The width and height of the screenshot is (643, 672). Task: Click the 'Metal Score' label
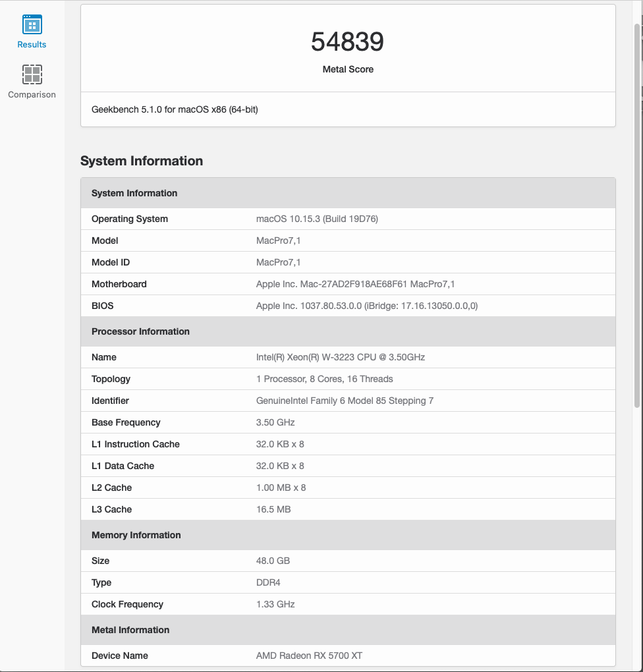[348, 69]
